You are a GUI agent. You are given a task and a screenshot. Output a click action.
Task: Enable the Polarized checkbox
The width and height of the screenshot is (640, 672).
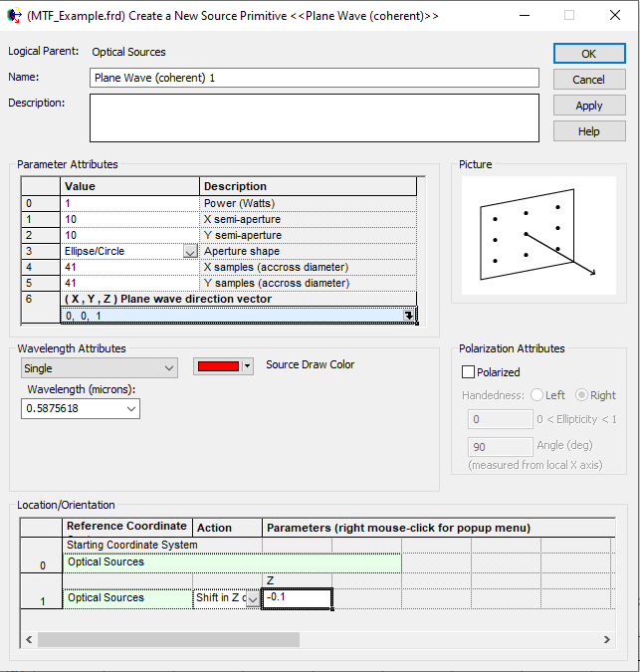pos(469,372)
